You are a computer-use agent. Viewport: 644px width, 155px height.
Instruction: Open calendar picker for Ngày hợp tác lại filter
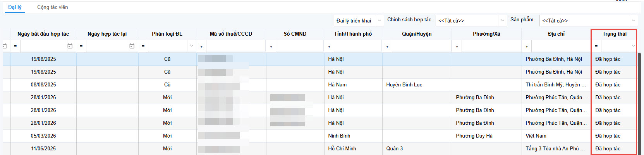[132, 46]
